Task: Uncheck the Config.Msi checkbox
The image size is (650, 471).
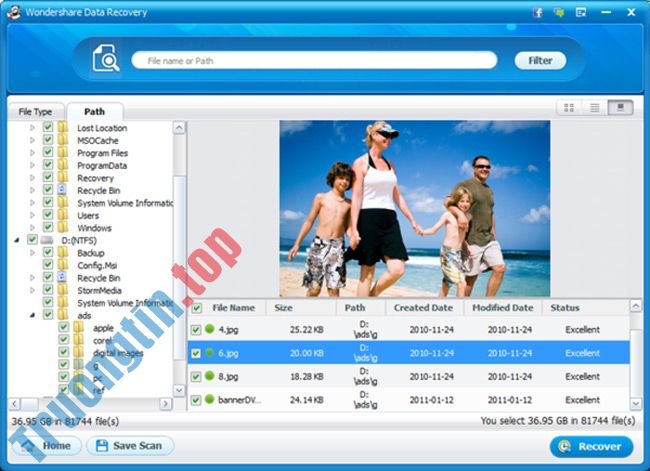Action: coord(48,265)
